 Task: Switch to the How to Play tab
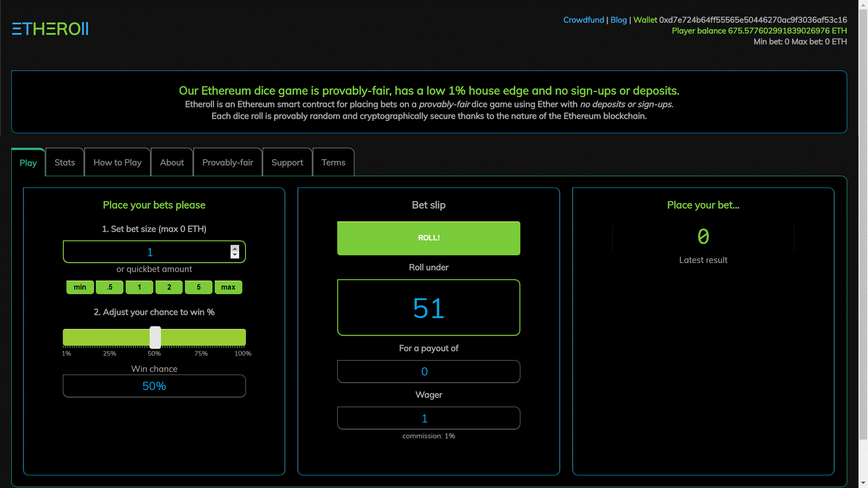(118, 163)
